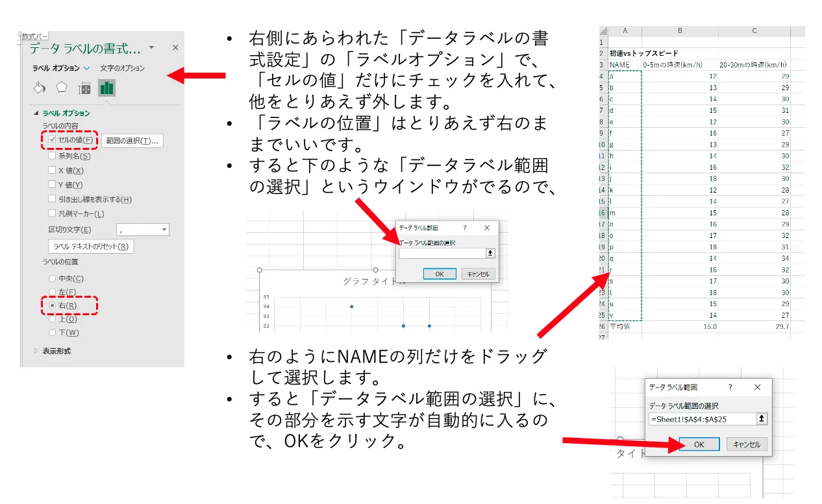Open the Fill & Line paint bucket icon
Image resolution: width=822 pixels, height=504 pixels.
pyautogui.click(x=39, y=88)
